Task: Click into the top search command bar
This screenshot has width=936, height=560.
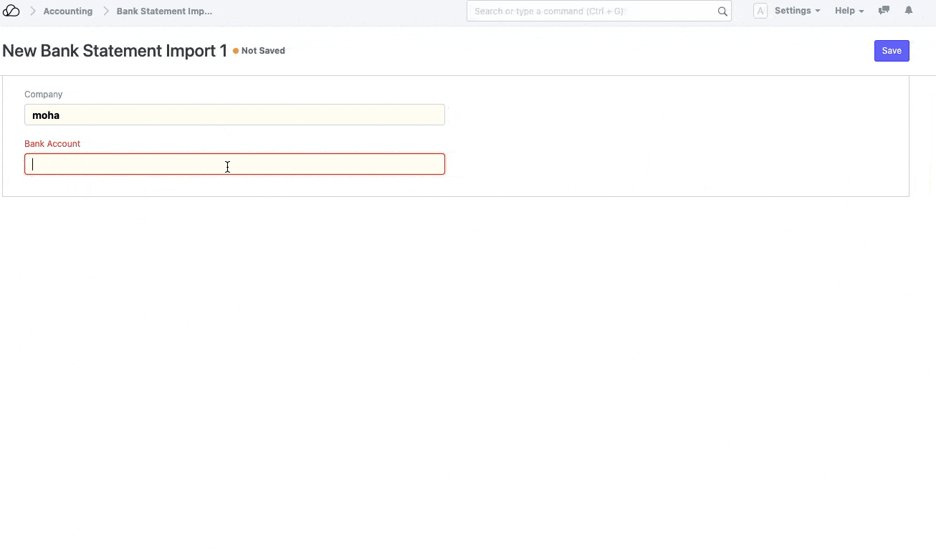Action: coord(591,11)
